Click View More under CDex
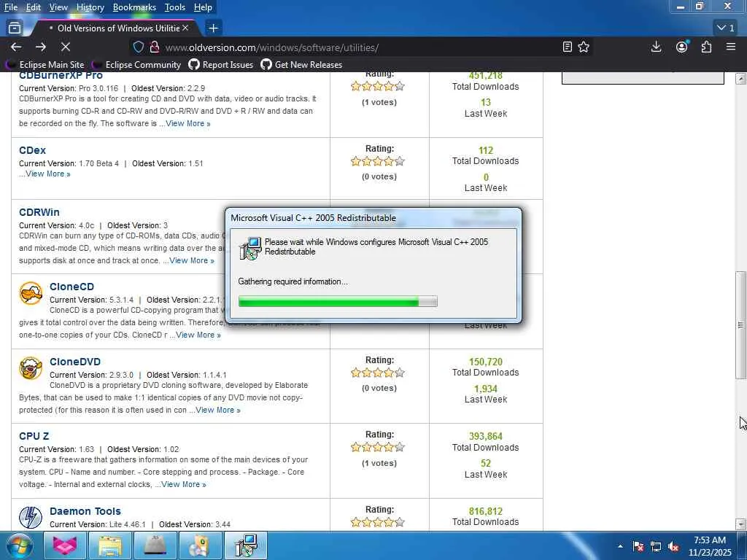Viewport: 747px width, 560px height. pyautogui.click(x=48, y=174)
